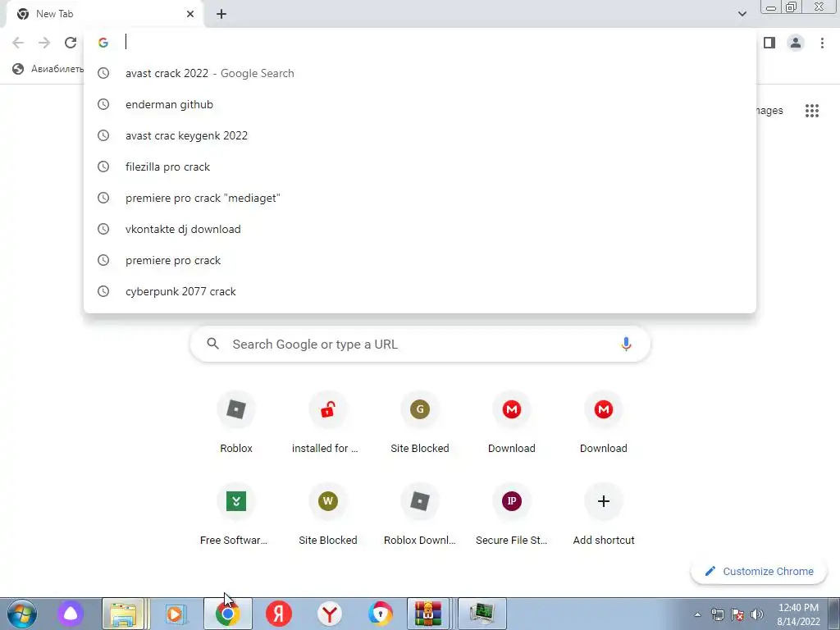Open the taskbar clock and date

(798, 614)
